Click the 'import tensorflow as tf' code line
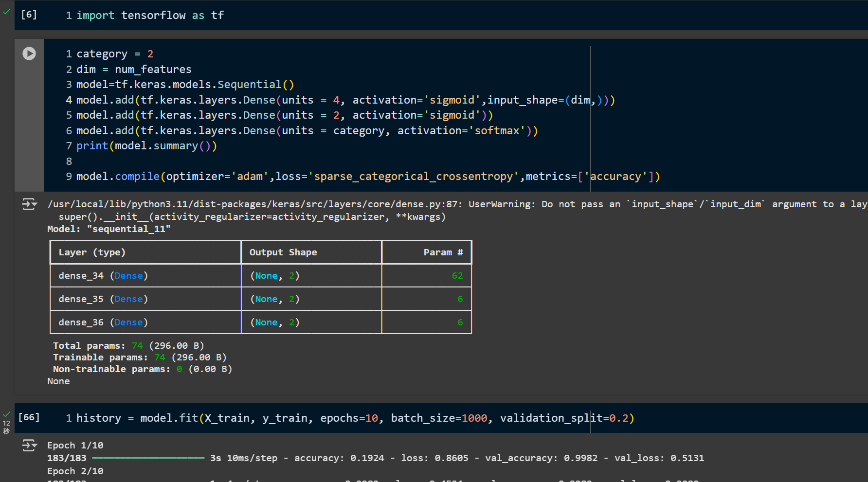Viewport: 868px width, 482px height. (x=150, y=15)
